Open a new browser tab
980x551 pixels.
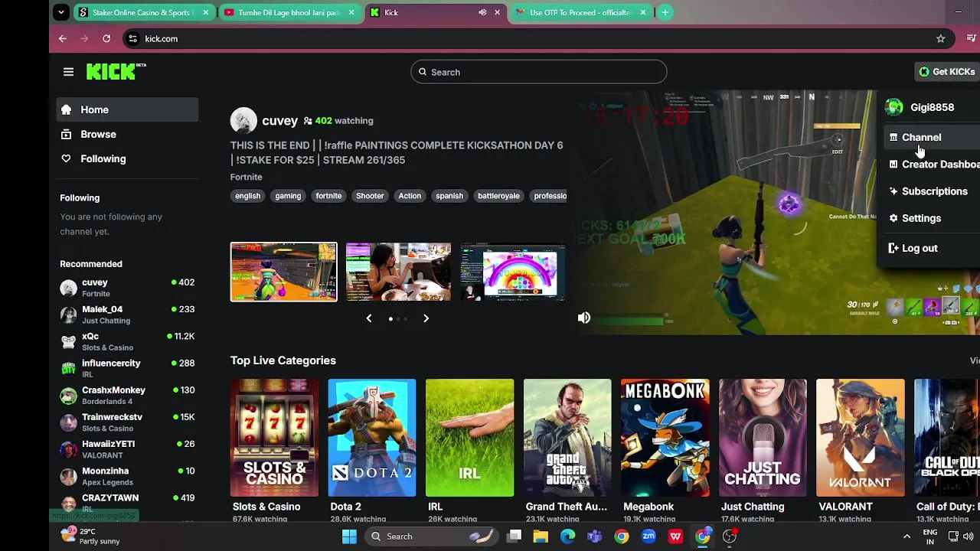[665, 12]
